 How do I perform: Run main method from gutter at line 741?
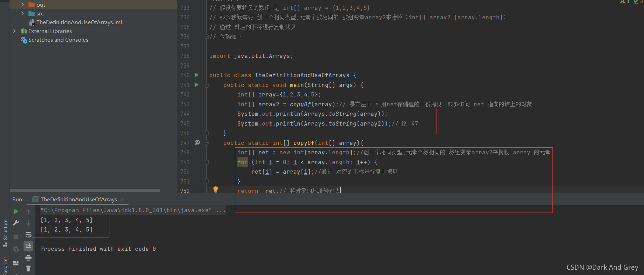click(x=197, y=85)
